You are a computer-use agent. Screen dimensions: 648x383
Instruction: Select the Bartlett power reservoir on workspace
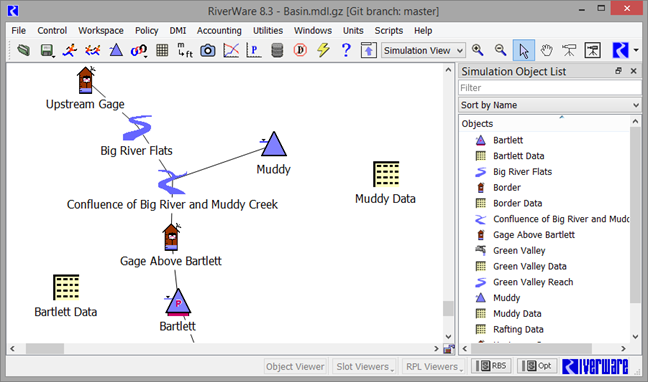click(178, 303)
